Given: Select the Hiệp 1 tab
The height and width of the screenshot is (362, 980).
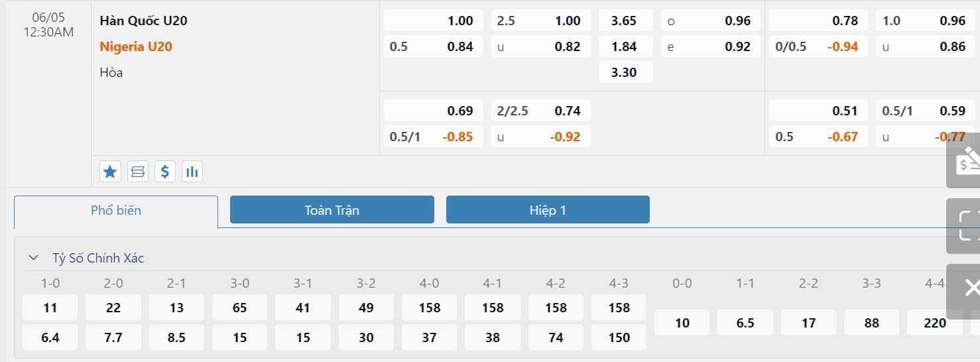Looking at the screenshot, I should (548, 210).
